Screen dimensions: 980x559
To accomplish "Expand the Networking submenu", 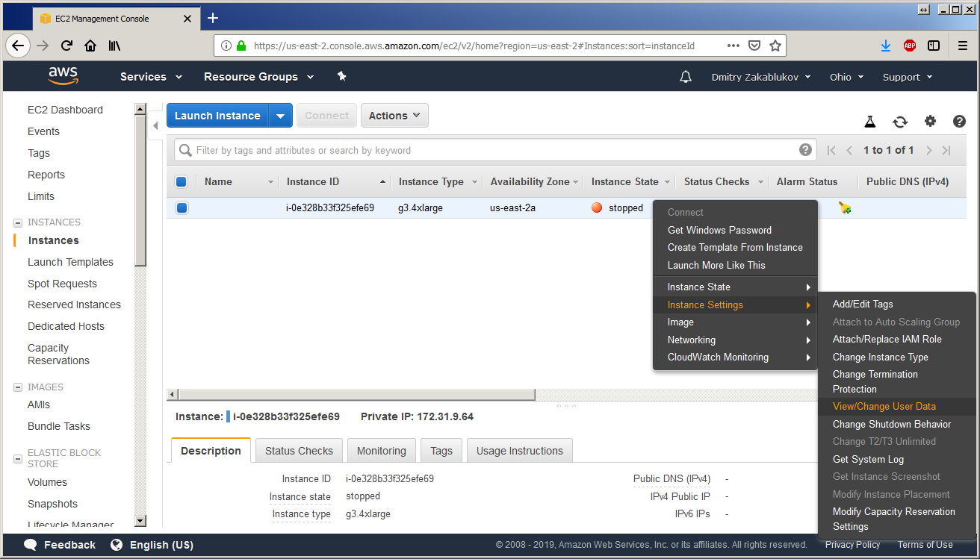I will (x=735, y=340).
